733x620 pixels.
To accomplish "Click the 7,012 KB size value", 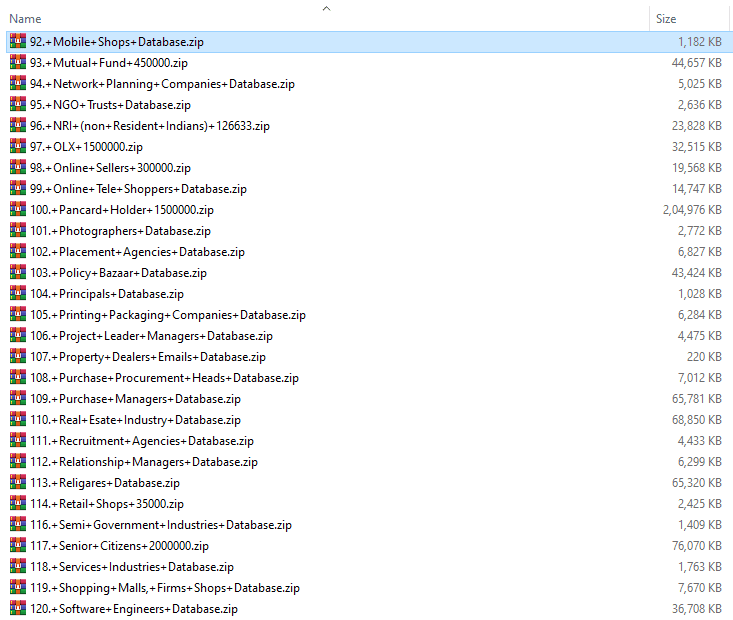I will click(x=700, y=378).
